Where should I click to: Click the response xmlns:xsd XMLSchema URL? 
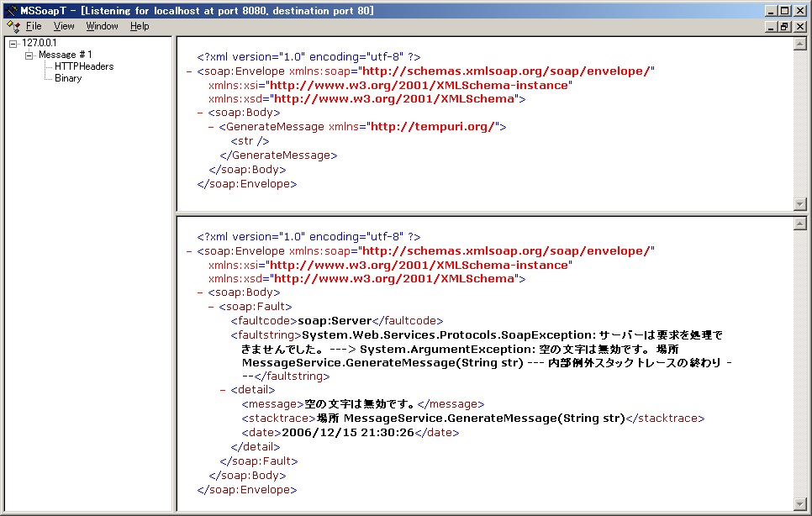[x=394, y=279]
